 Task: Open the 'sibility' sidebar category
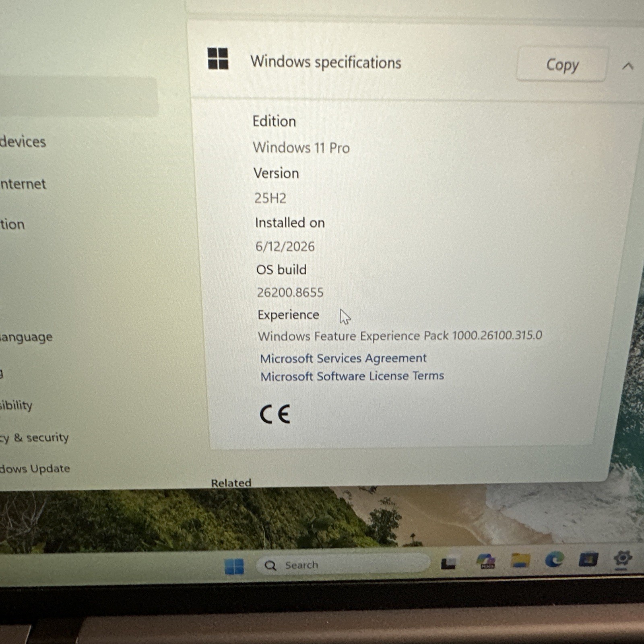16,405
